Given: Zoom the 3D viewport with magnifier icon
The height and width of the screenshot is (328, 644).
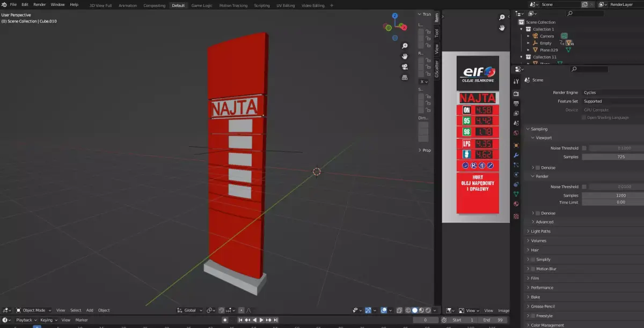Looking at the screenshot, I should point(405,46).
